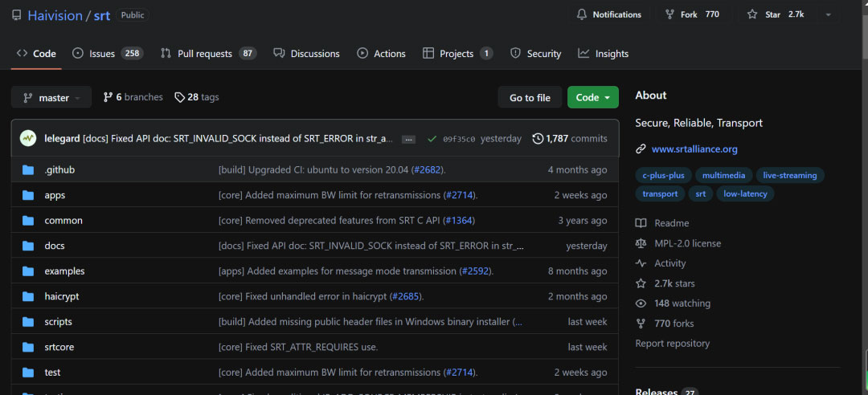Open the haicrypt folder

coord(62,296)
